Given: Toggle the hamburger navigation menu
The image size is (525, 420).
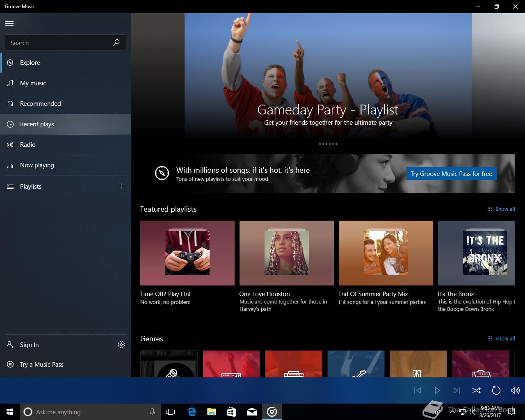Looking at the screenshot, I should point(9,24).
